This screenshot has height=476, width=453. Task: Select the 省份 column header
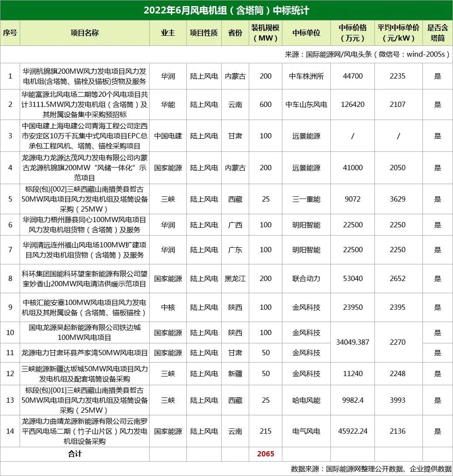235,33
